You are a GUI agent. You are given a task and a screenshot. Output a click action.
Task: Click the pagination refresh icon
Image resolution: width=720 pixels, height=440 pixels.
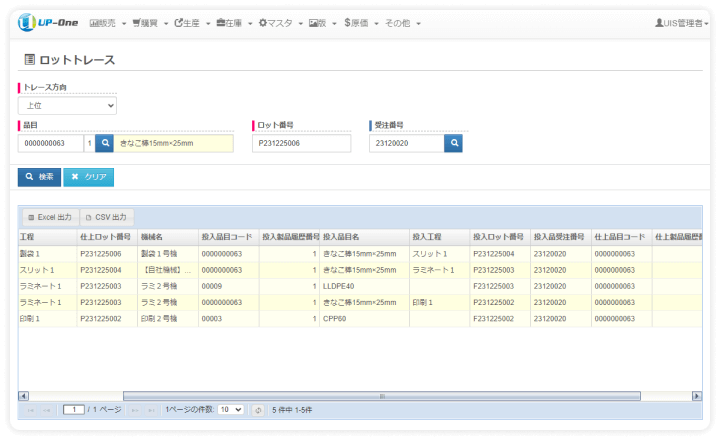click(257, 410)
